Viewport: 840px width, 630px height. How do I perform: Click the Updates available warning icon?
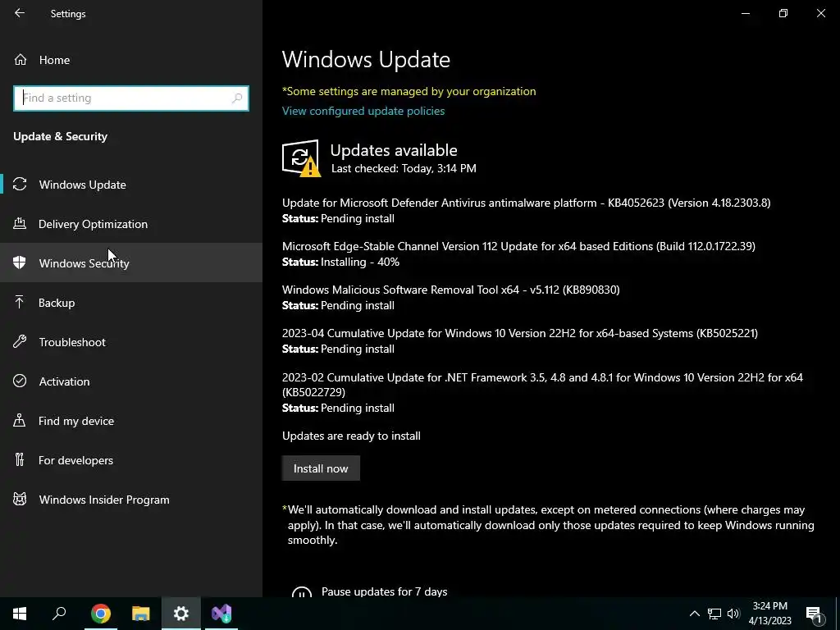click(301, 158)
